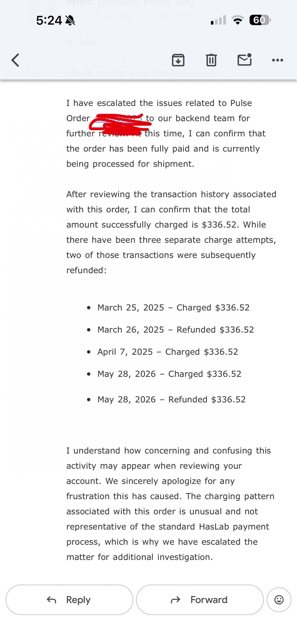Tap the forward arrow icon inside Forward
The height and width of the screenshot is (644, 297).
pyautogui.click(x=176, y=600)
